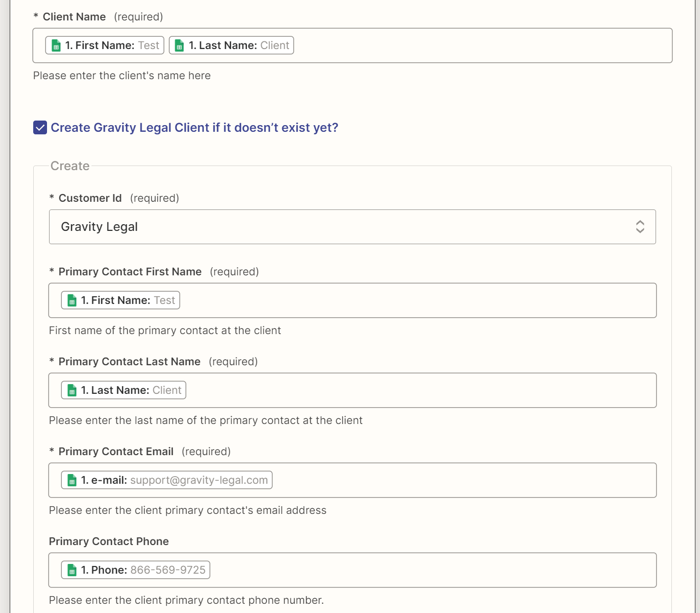Click the 'Primary Contact Email' label
The width and height of the screenshot is (700, 613).
(116, 452)
